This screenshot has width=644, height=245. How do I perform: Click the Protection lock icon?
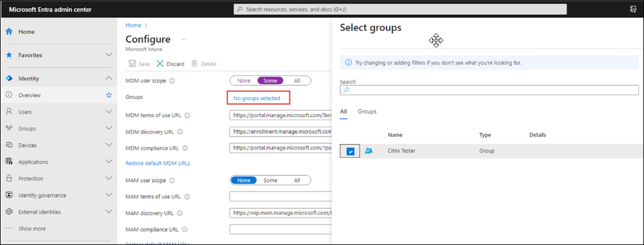click(9, 179)
